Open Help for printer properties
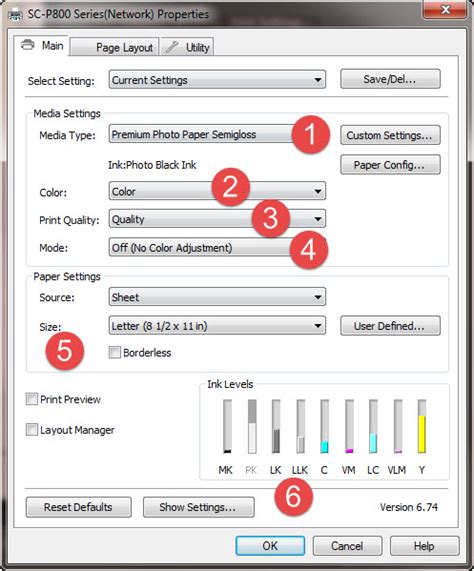This screenshot has width=474, height=571. [x=424, y=546]
